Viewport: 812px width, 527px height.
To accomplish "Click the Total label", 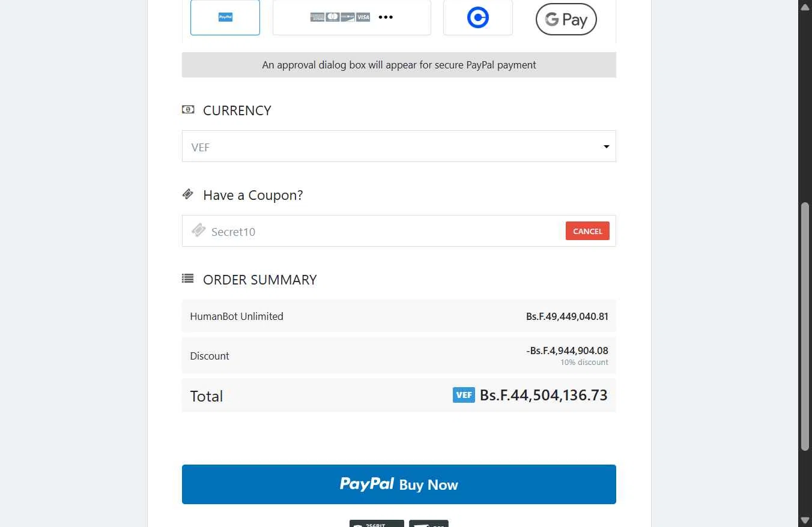I will tap(207, 396).
